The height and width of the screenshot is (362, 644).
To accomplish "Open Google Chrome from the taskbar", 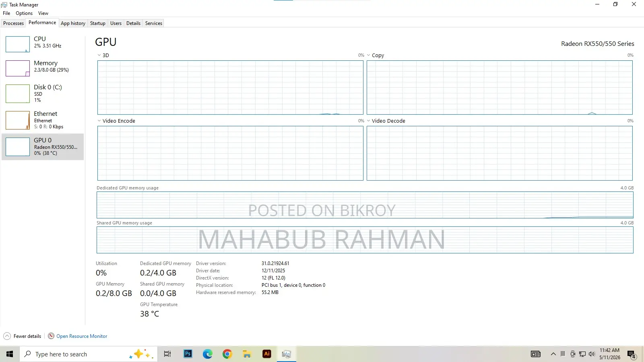I will 227,354.
